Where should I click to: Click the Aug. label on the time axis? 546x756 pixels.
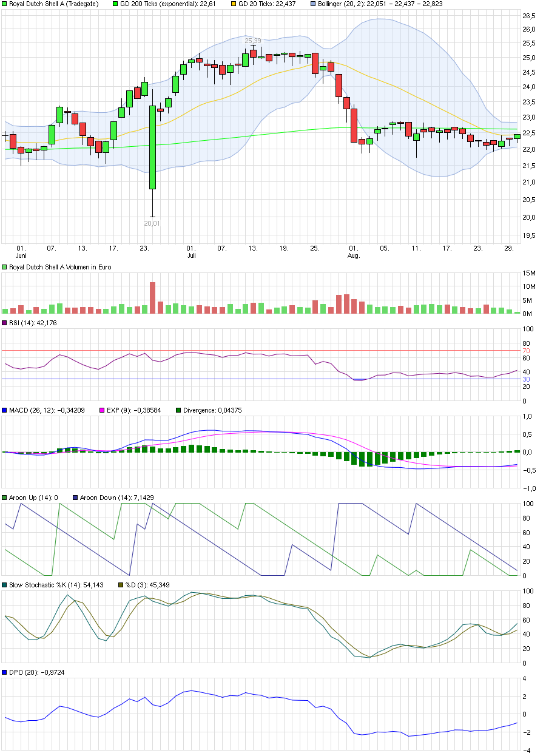(x=353, y=255)
